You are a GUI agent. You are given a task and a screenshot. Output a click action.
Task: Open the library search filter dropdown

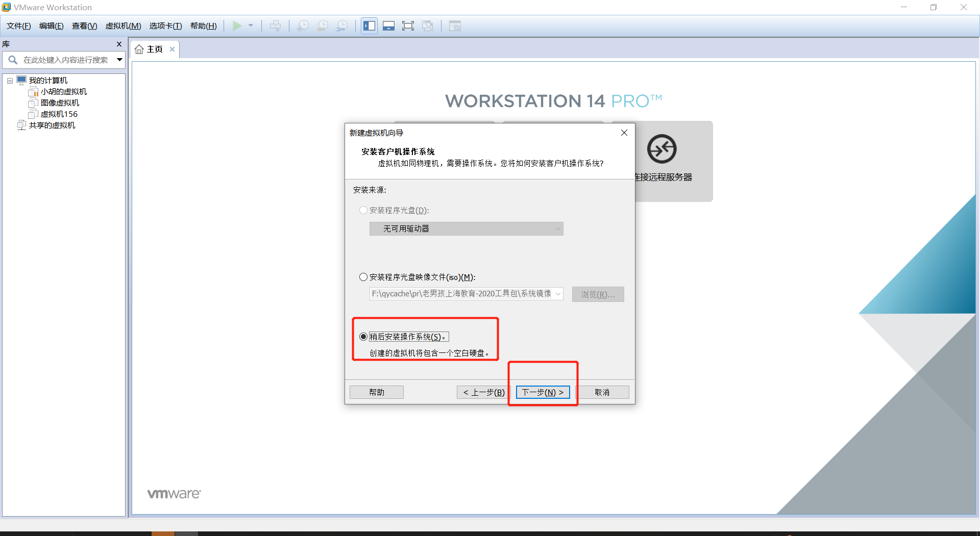pyautogui.click(x=119, y=60)
